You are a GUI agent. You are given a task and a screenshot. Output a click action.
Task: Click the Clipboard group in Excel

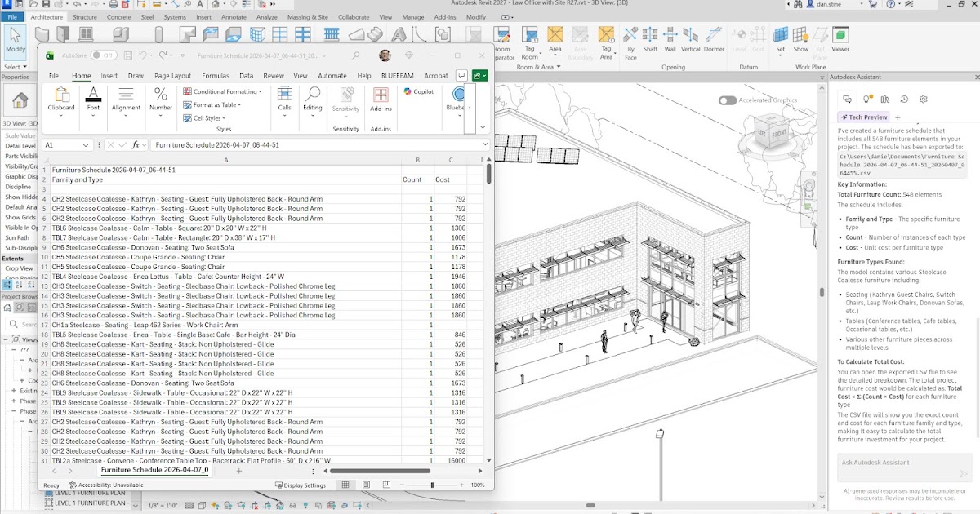click(61, 102)
